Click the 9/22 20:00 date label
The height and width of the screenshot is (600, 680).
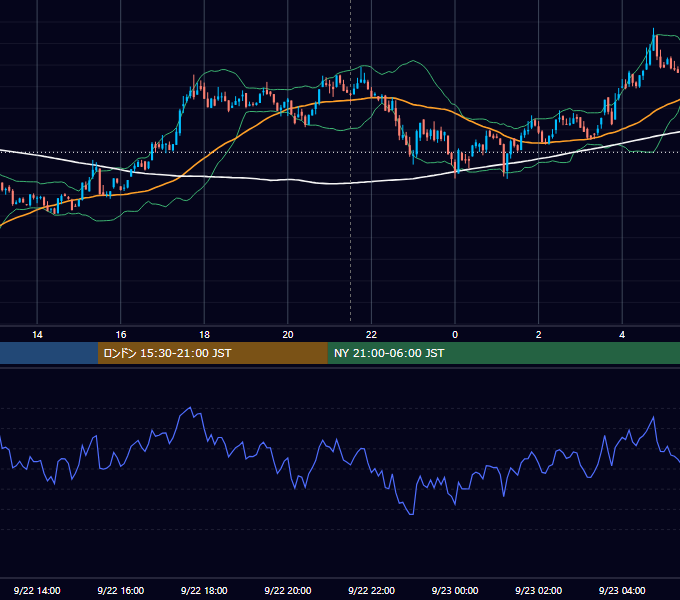(x=288, y=590)
